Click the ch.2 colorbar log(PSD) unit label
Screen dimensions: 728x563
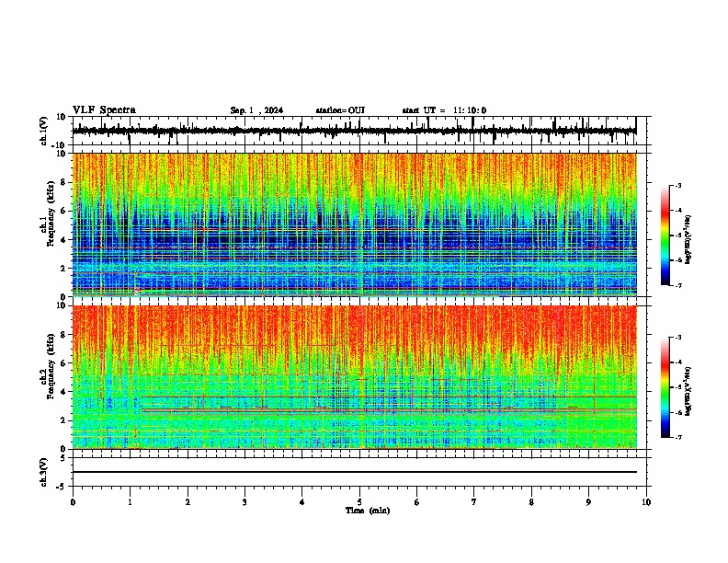pyautogui.click(x=688, y=391)
